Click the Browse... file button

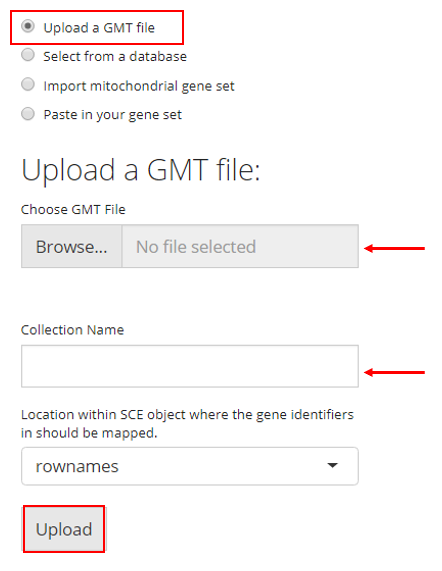point(72,247)
